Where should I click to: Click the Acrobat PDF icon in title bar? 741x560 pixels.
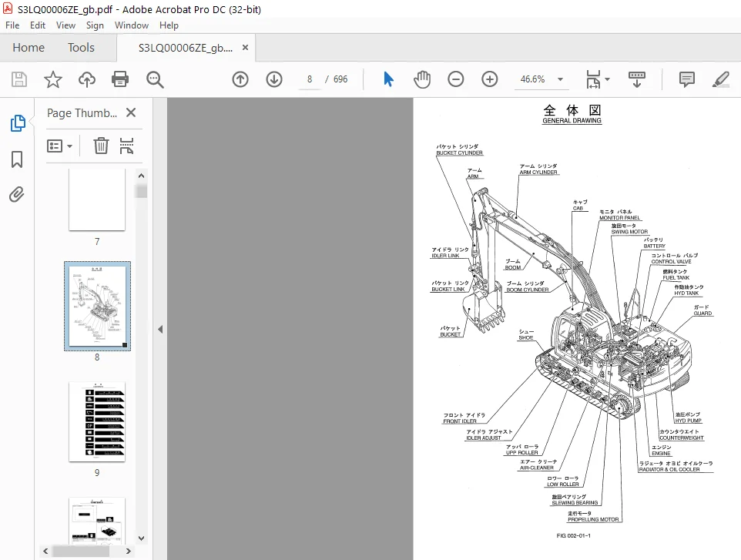click(8, 8)
